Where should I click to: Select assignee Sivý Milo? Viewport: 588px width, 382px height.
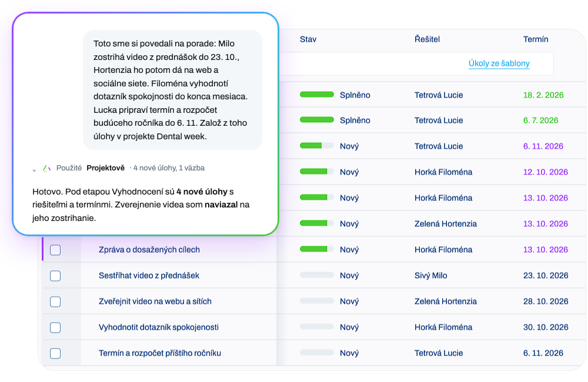(431, 276)
